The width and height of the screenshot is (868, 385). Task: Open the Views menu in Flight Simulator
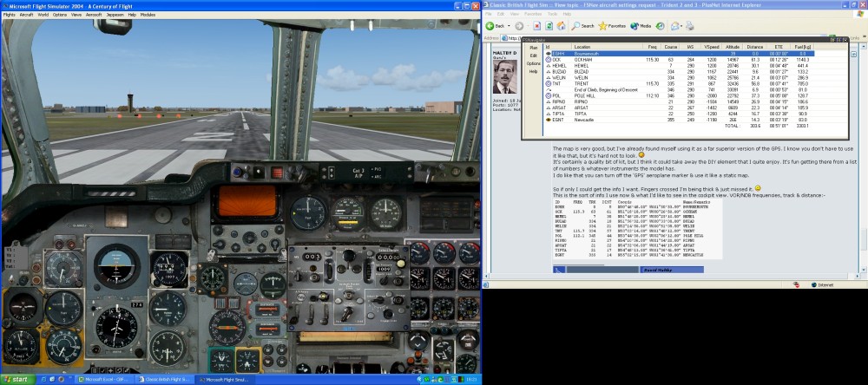76,15
